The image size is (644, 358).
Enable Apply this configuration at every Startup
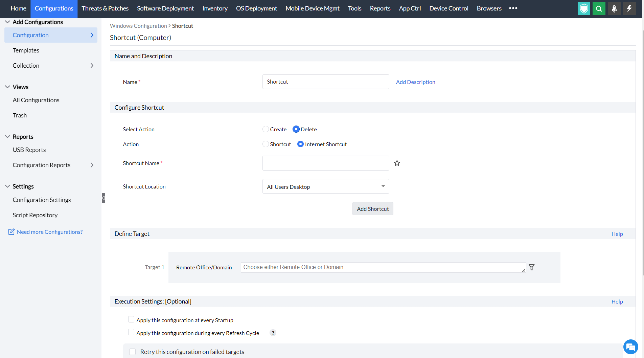[x=131, y=319]
